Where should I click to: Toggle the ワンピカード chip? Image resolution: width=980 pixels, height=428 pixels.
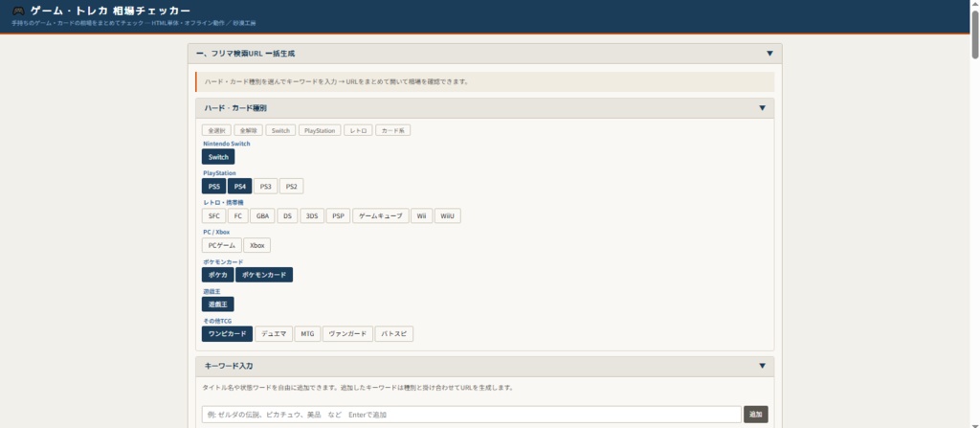tap(227, 333)
